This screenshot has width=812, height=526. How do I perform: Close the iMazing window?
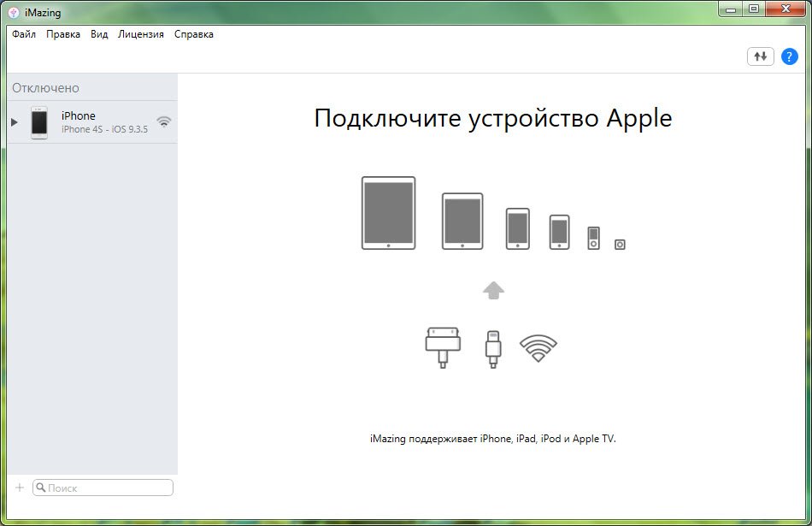pos(786,9)
